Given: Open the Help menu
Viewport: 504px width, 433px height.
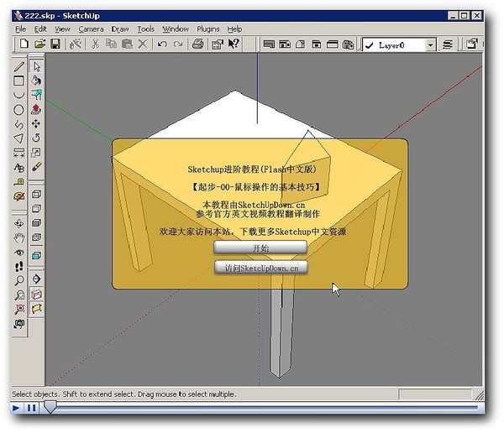Looking at the screenshot, I should pyautogui.click(x=234, y=29).
